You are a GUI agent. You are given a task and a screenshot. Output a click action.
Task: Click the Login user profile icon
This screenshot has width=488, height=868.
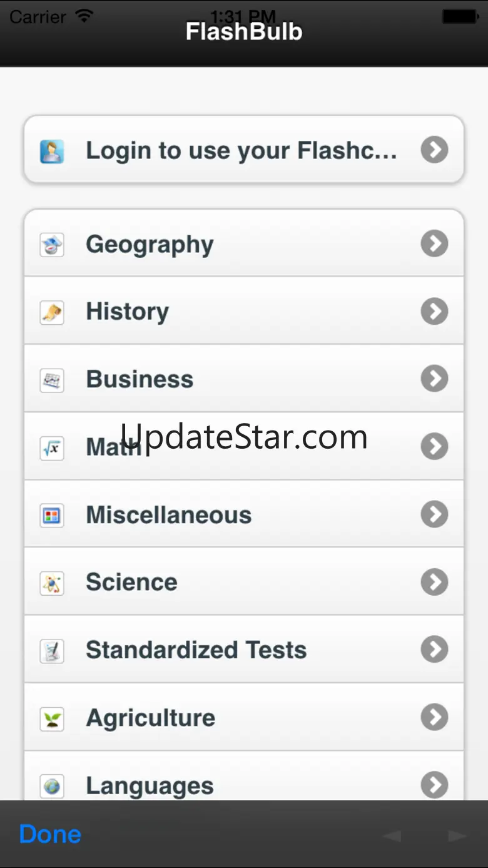52,151
